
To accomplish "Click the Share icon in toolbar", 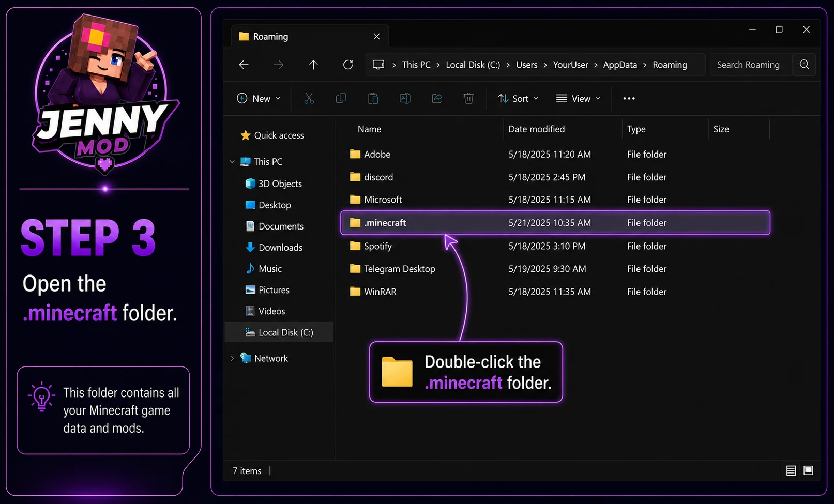I will [x=437, y=98].
